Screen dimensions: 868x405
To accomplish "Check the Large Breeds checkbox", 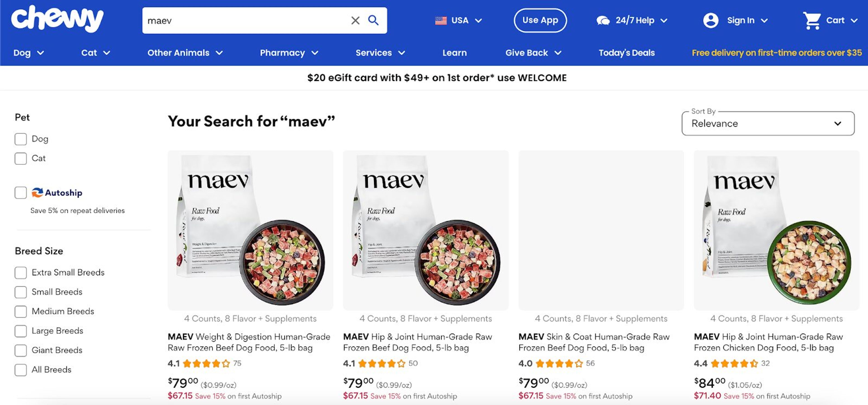I will [x=21, y=331].
